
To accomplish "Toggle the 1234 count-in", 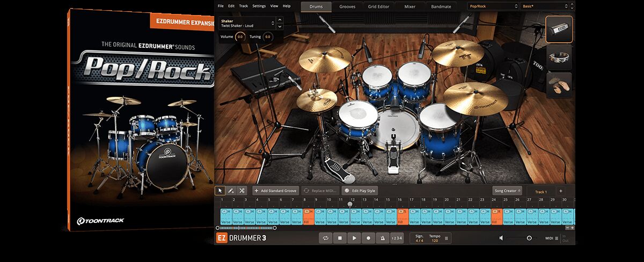I will click(x=397, y=238).
